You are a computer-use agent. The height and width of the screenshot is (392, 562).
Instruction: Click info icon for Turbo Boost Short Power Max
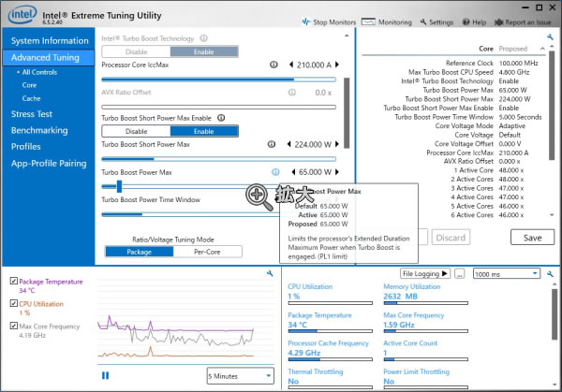click(272, 144)
